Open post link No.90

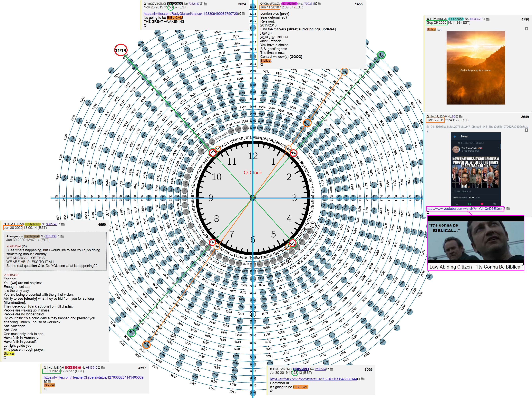coord(453,116)
